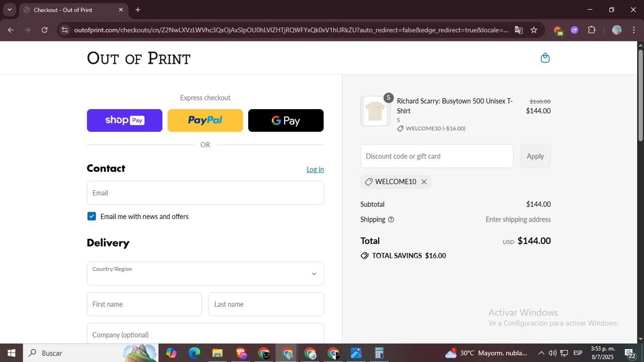Select the Checkout - Out of Print tab
The width and height of the screenshot is (644, 362).
coord(73,10)
